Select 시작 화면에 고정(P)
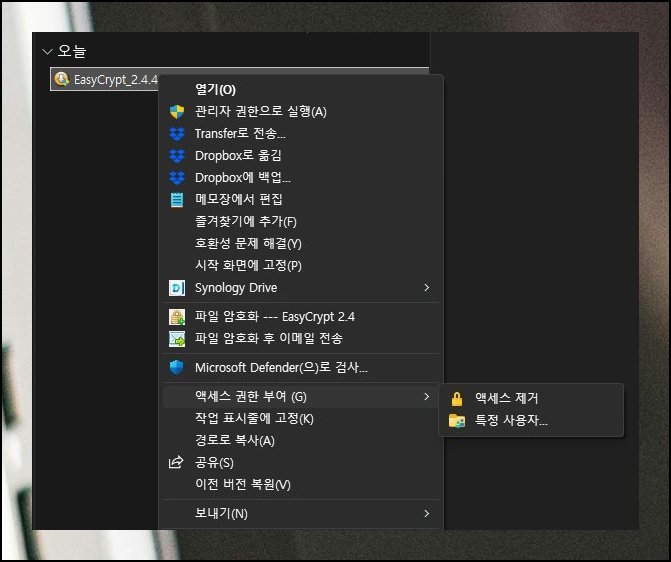Image resolution: width=671 pixels, height=562 pixels. click(301, 265)
